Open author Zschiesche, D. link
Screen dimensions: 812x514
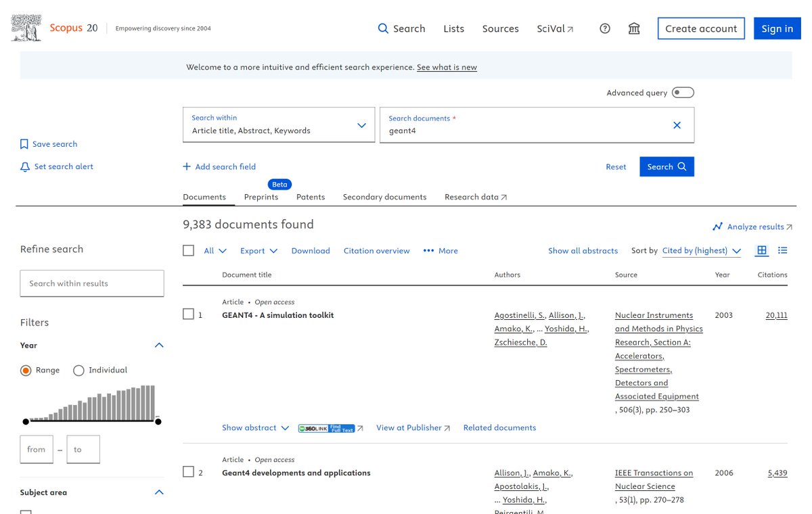[520, 342]
